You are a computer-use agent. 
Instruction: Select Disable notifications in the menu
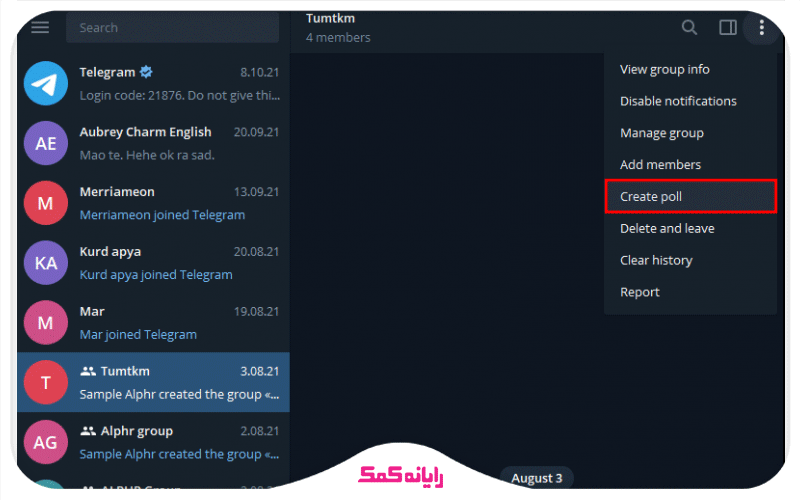click(690, 101)
